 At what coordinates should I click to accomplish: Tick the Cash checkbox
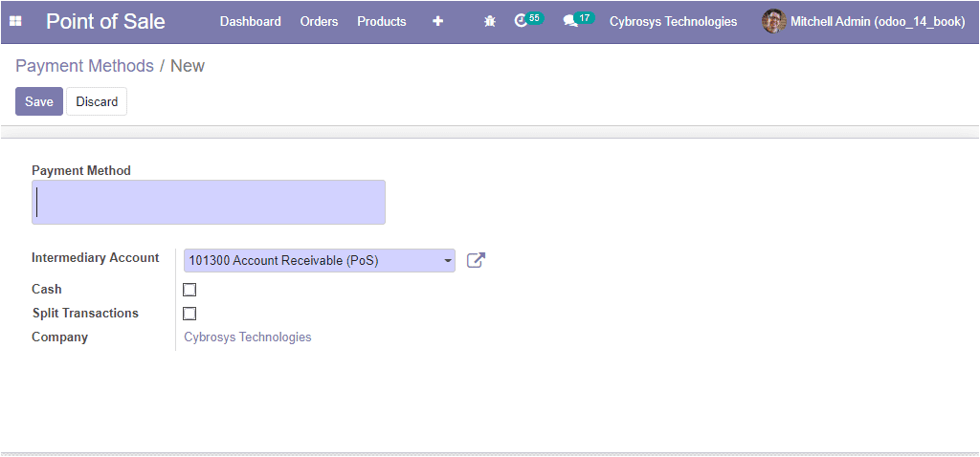[x=189, y=290]
